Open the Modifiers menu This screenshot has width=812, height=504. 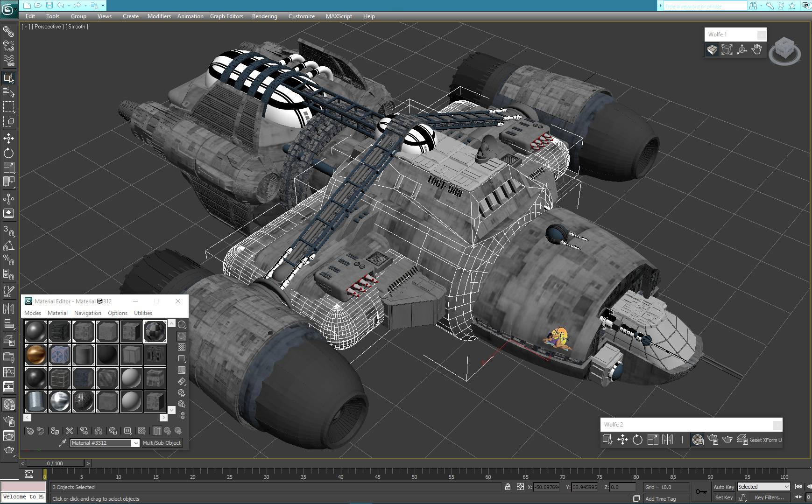[x=159, y=16]
